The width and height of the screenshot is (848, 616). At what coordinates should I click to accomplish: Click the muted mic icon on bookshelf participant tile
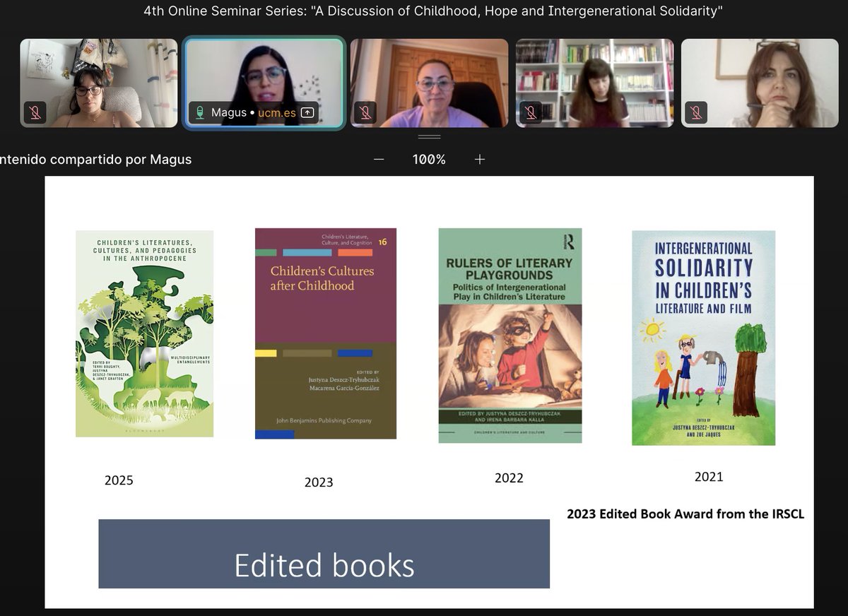(530, 112)
